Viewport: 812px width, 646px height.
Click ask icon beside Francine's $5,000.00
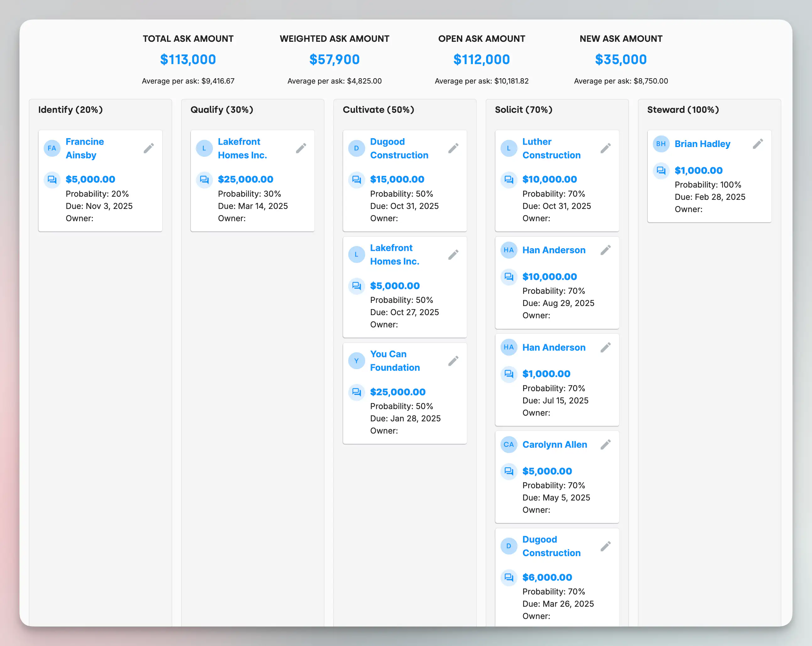52,179
